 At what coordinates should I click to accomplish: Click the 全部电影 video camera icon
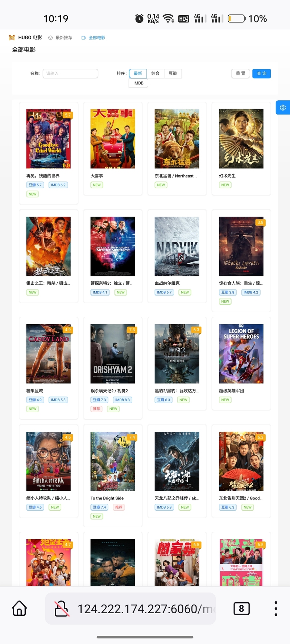(x=83, y=38)
